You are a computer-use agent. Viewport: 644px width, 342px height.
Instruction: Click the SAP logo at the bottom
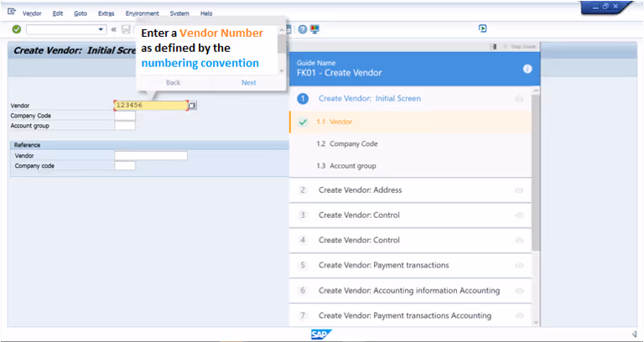[321, 334]
